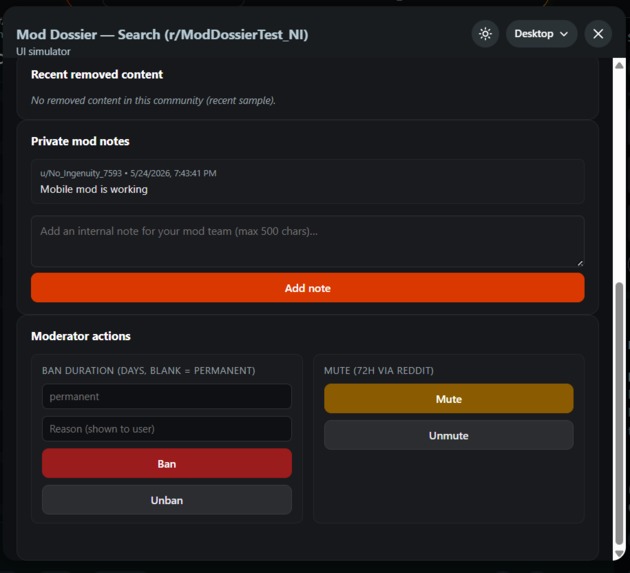Click 'No removed content in this community' text
The image size is (630, 573).
point(153,100)
